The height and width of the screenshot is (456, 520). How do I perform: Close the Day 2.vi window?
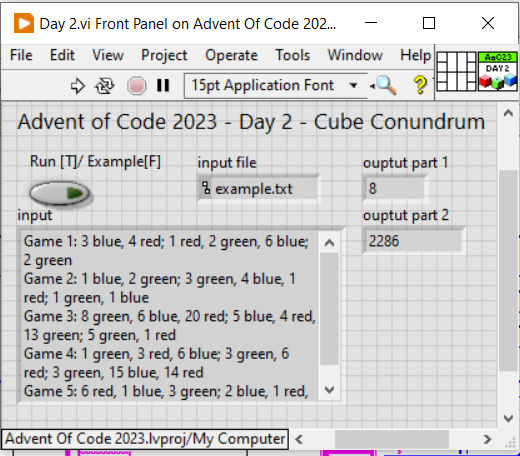click(488, 23)
